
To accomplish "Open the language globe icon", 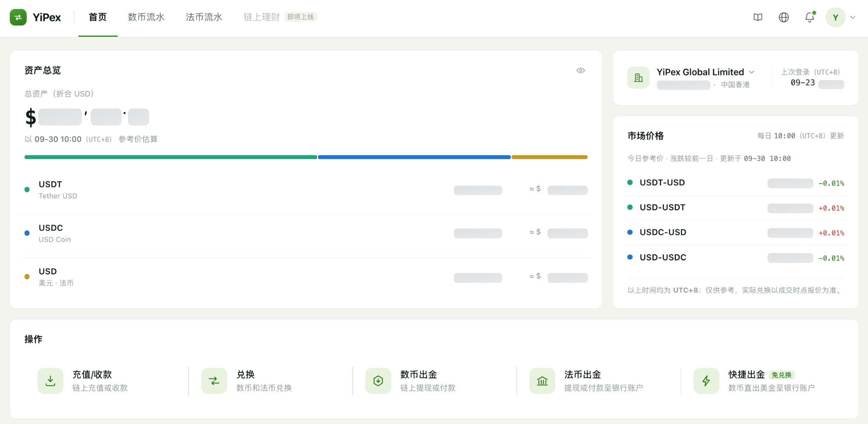I will pyautogui.click(x=784, y=17).
